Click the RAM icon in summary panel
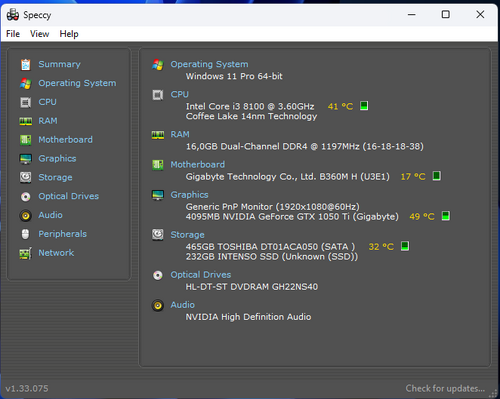 pos(158,135)
